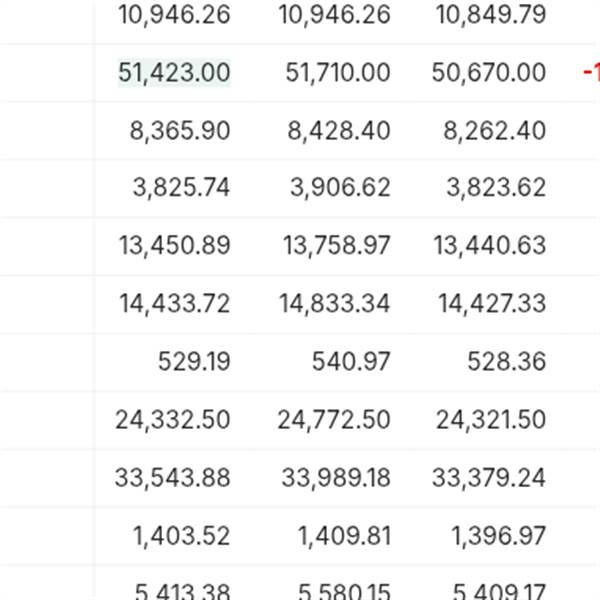Select the highlighted 51,423.00 cell
Screen dimensions: 600x600
click(x=174, y=73)
